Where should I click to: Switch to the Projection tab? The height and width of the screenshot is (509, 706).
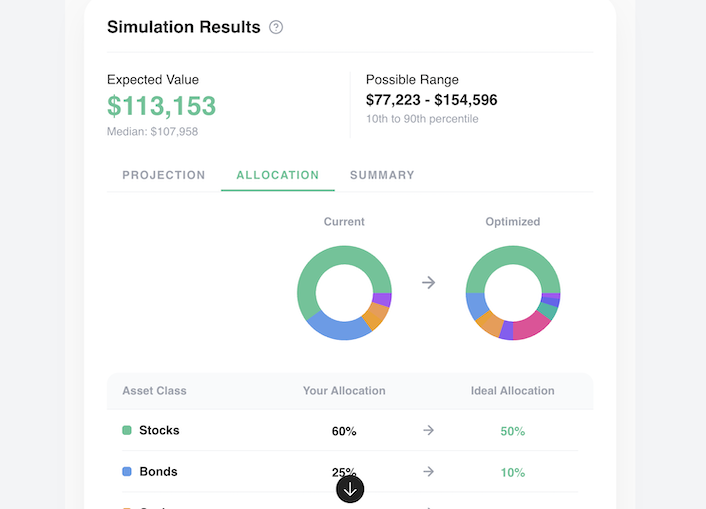pyautogui.click(x=164, y=175)
